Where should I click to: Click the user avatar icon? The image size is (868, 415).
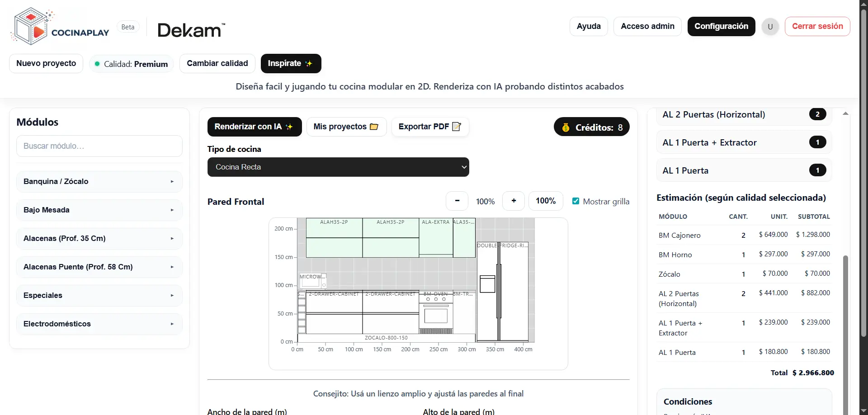coord(770,27)
